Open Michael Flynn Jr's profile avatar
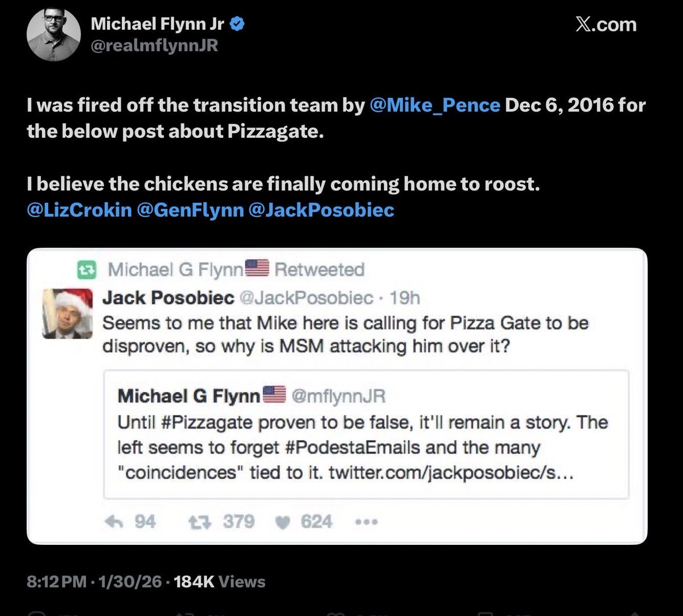The width and height of the screenshot is (683, 616). pyautogui.click(x=52, y=35)
